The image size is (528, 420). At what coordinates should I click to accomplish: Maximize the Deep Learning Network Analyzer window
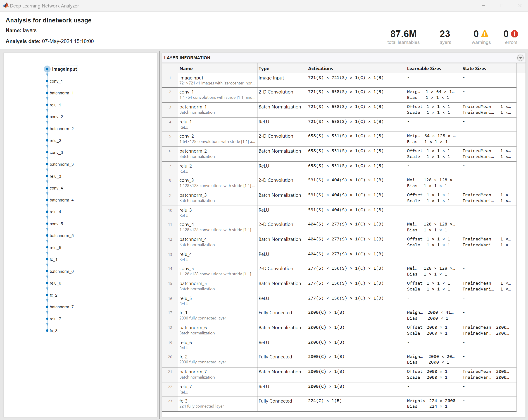point(502,5)
